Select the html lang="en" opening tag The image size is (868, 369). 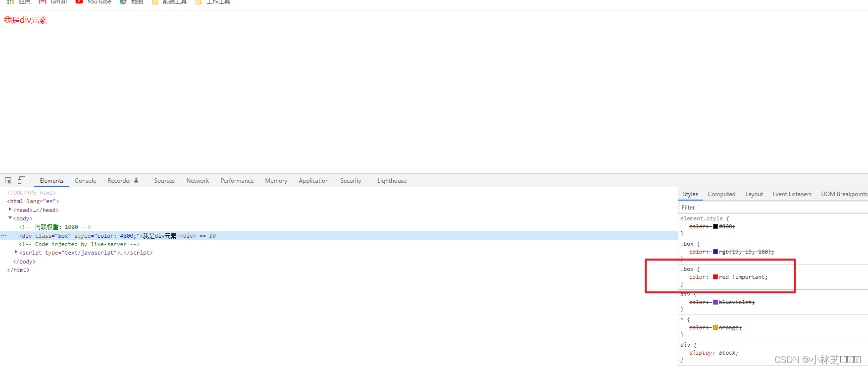click(33, 201)
